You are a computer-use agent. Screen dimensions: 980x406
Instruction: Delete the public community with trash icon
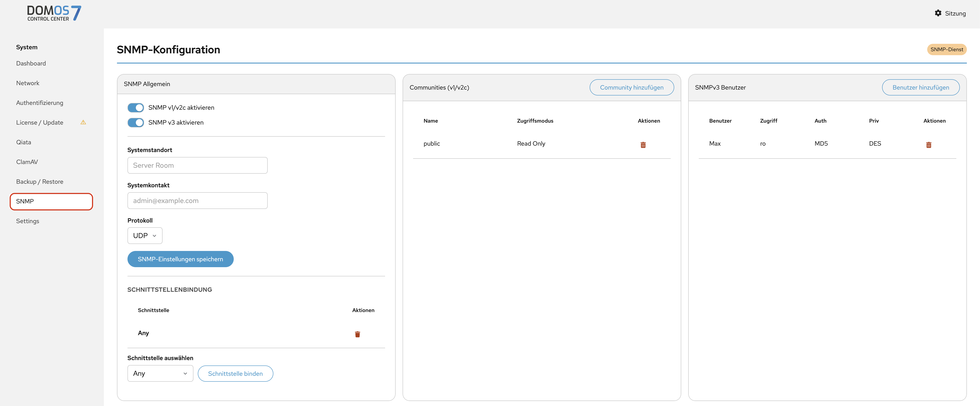click(x=643, y=145)
